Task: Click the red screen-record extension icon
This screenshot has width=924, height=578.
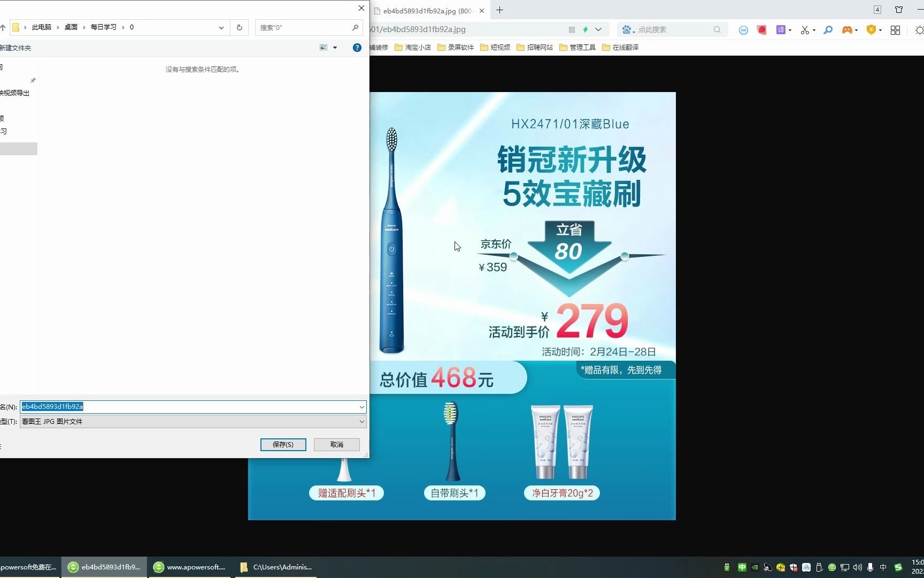Action: coord(762,30)
